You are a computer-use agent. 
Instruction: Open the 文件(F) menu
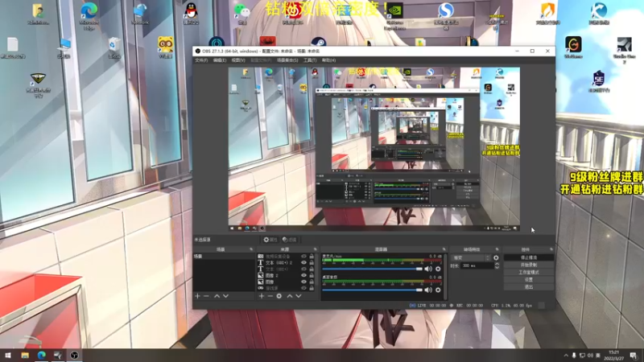coord(201,60)
